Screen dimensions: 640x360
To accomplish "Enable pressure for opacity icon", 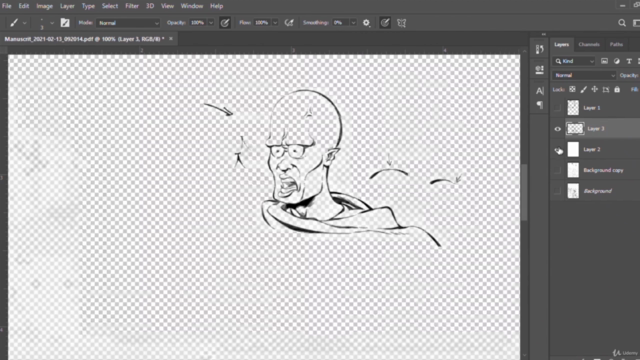I will pyautogui.click(x=225, y=23).
